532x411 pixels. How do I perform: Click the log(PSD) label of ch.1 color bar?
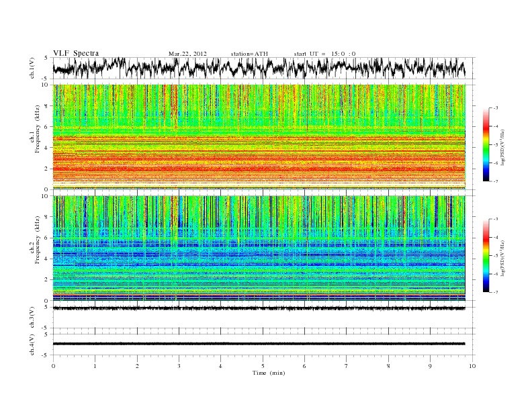(503, 147)
